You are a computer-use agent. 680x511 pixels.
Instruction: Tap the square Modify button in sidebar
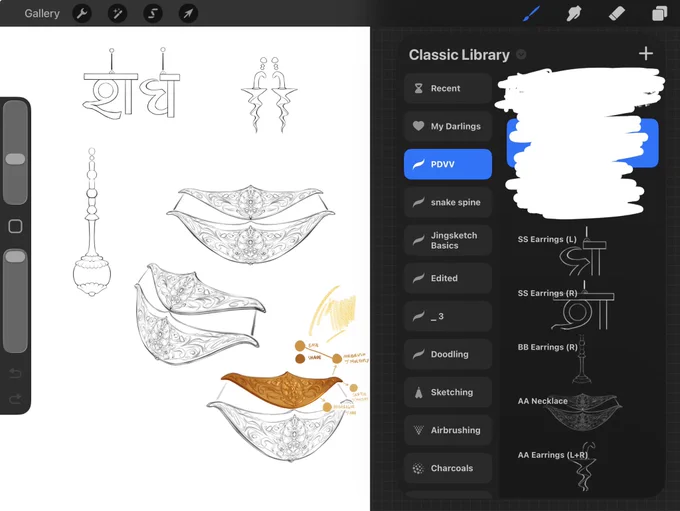pyautogui.click(x=15, y=226)
